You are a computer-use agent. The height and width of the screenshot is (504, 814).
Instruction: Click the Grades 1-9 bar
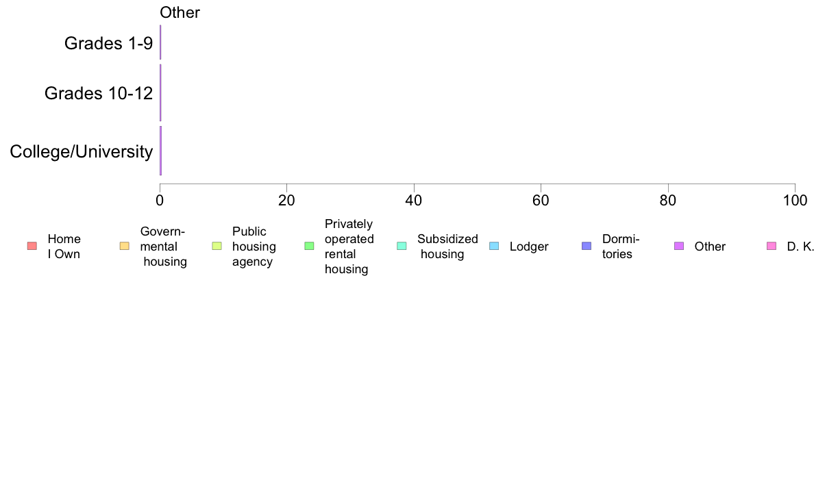click(160, 42)
